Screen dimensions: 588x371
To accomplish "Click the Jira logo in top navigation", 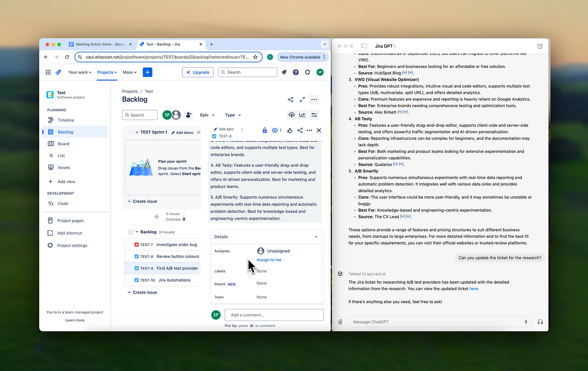I will (x=58, y=72).
